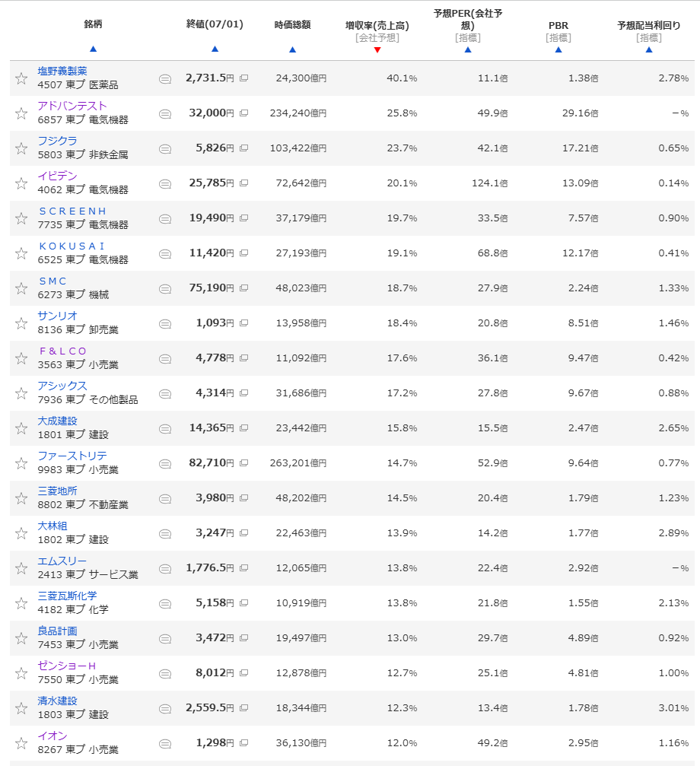Open KOKUSAI stock page
The image size is (700, 766).
pos(72,246)
